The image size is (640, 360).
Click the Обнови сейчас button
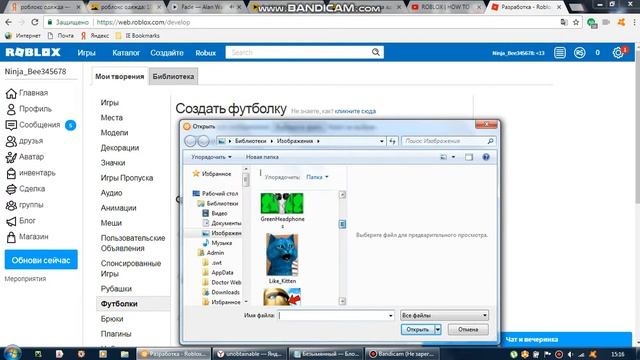pyautogui.click(x=41, y=260)
